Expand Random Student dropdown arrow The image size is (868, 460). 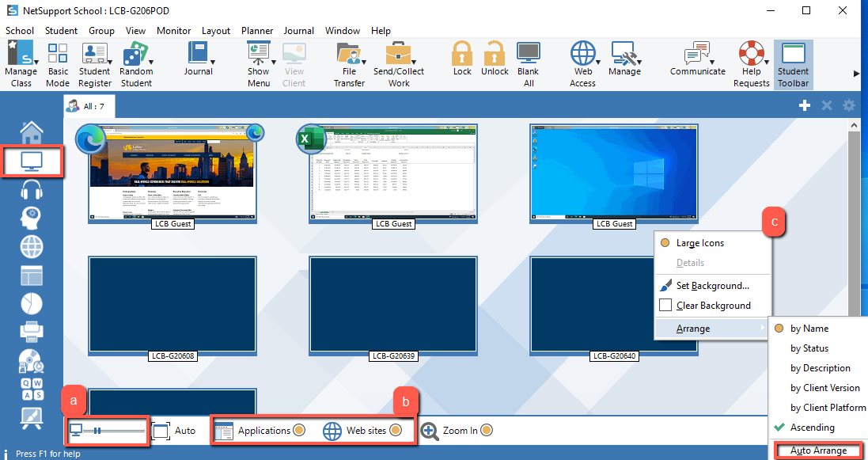(x=151, y=62)
